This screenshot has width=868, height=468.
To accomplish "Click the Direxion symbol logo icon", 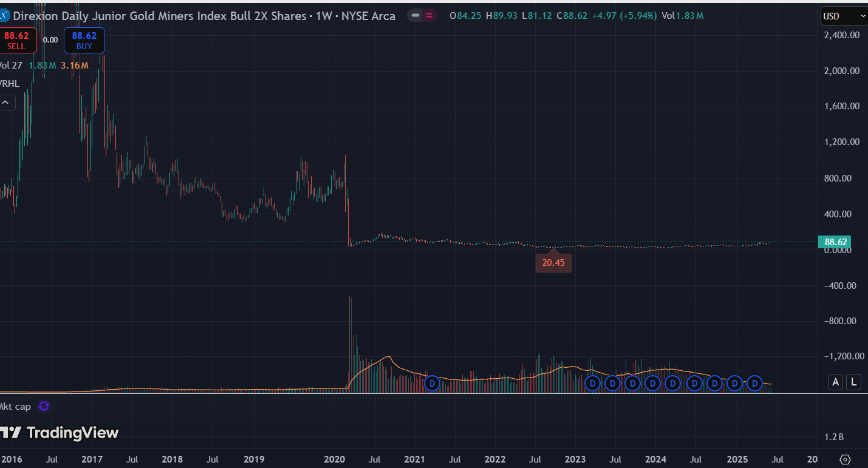I will pos(4,16).
